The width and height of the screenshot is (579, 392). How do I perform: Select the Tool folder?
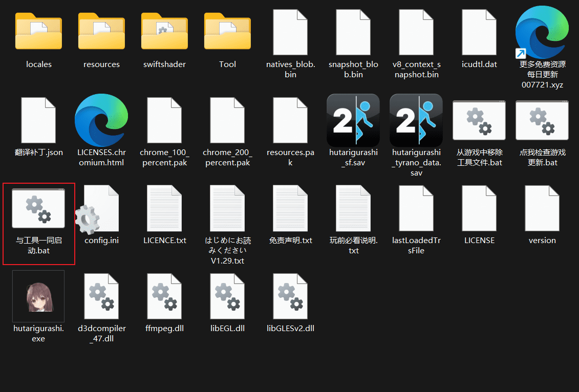227,32
